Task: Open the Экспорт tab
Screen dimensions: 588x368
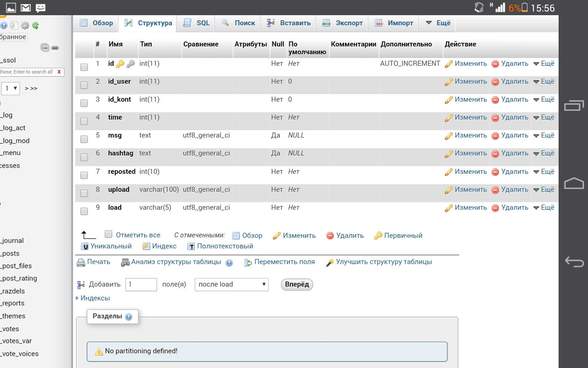Action: click(x=342, y=23)
